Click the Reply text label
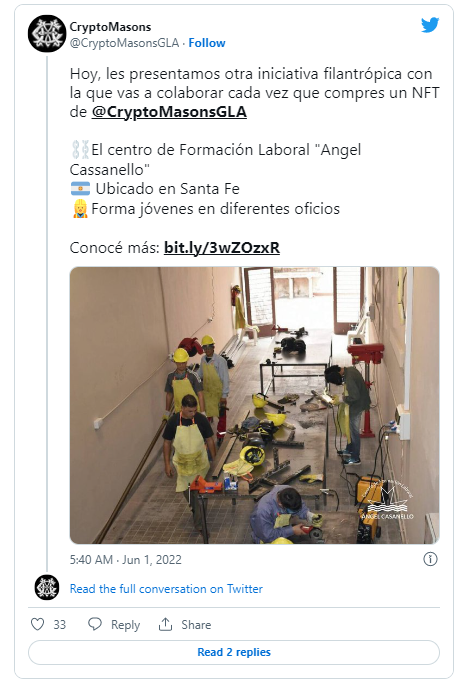Image resolution: width=463 pixels, height=689 pixels. click(125, 625)
